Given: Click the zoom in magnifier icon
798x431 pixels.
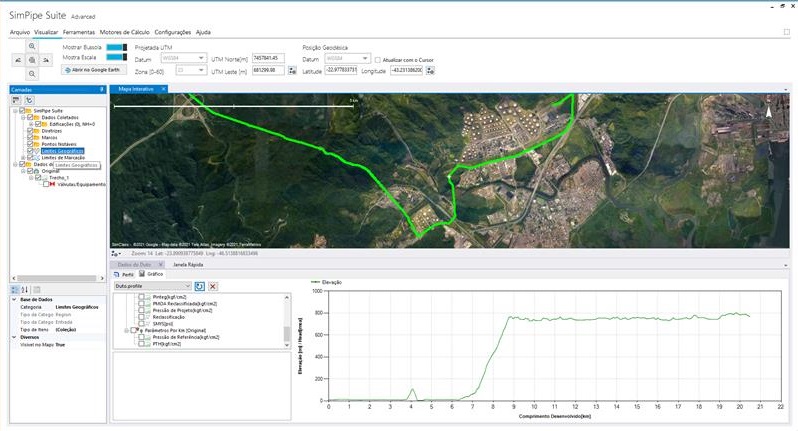Looking at the screenshot, I should (x=32, y=46).
